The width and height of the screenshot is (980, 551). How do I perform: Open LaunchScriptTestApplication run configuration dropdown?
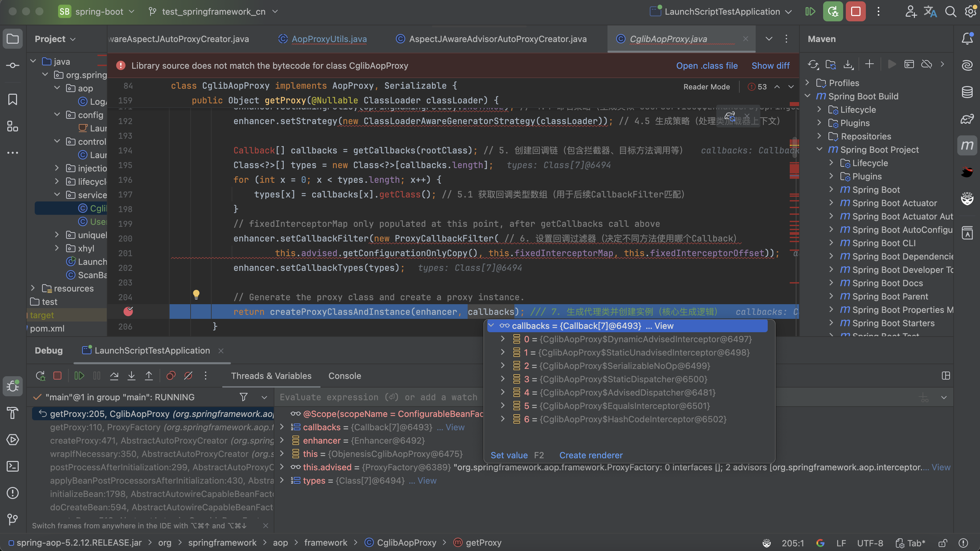[722, 11]
